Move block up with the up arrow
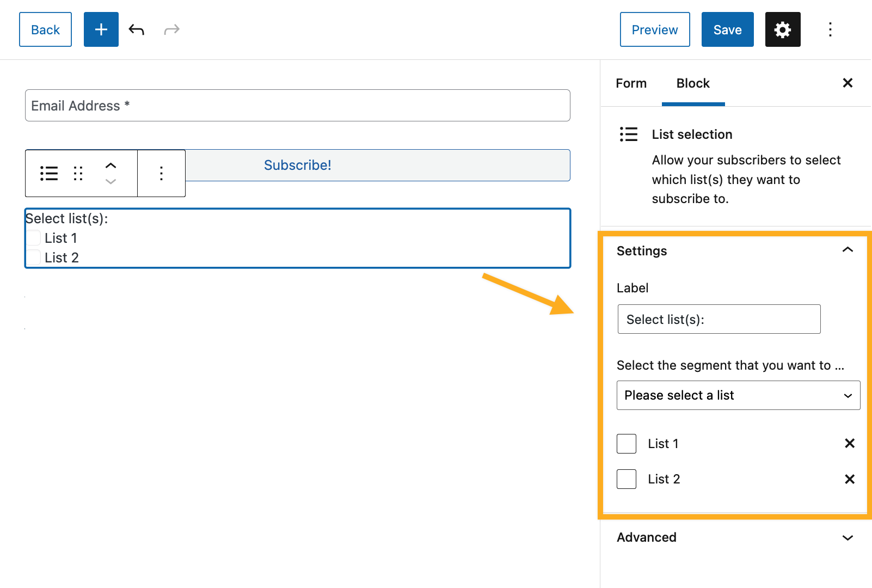 [x=110, y=166]
